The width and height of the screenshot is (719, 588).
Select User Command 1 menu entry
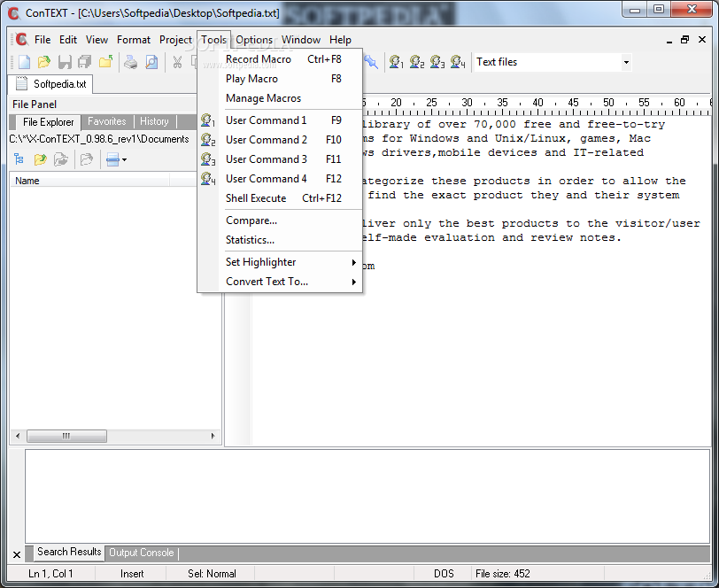(280, 120)
